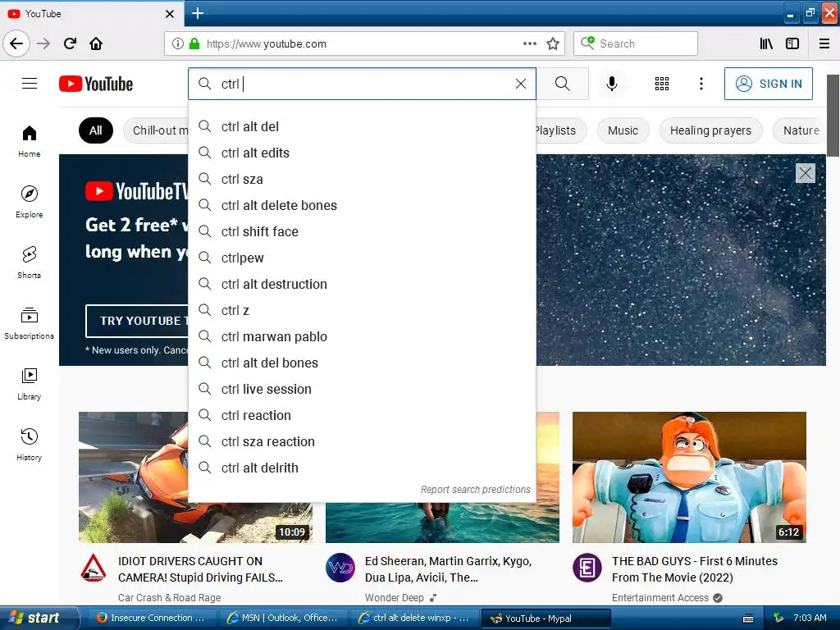Viewport: 840px width, 630px height.
Task: Open the YouTube guide hamburger menu
Action: tap(30, 84)
